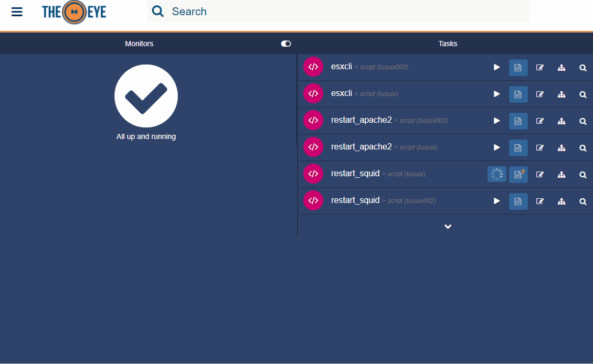Screen dimensions: 593x364
Task: Search details of restart_apache2 (tuquix002)
Action: [x=583, y=121]
